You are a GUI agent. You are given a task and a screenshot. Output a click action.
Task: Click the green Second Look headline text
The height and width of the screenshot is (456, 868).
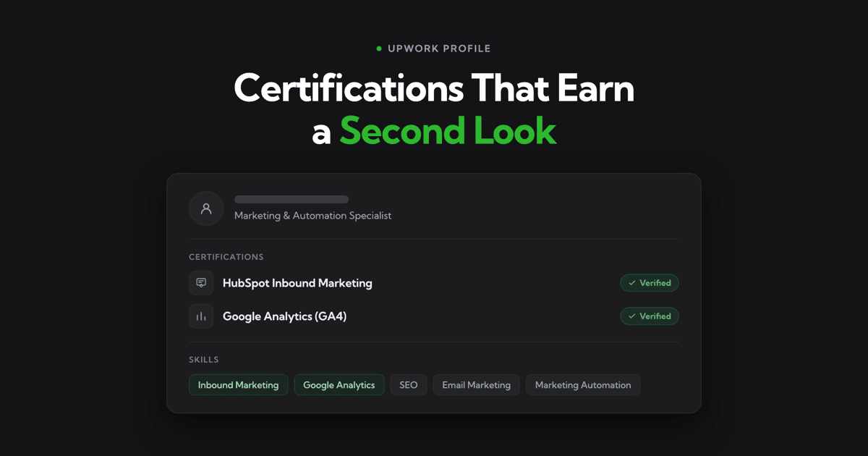448,131
